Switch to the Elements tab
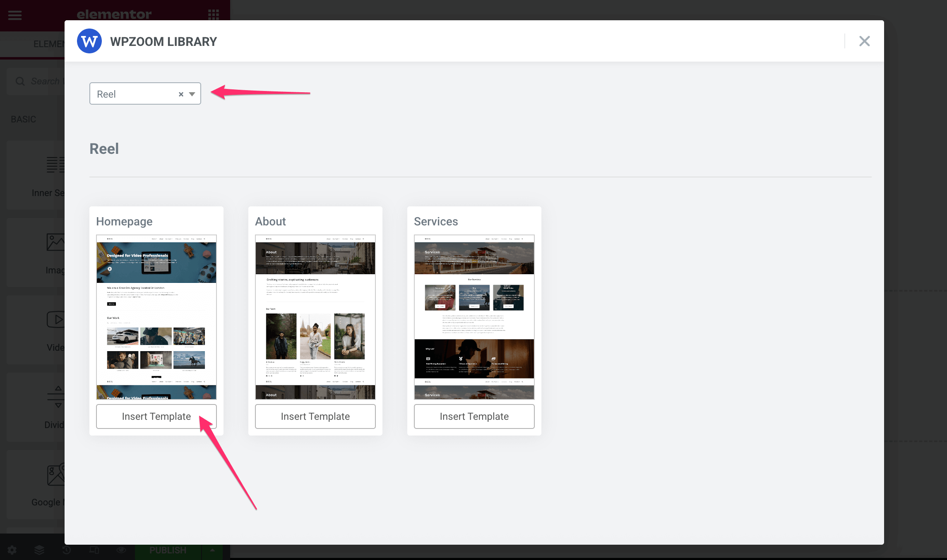This screenshot has width=947, height=560. 49,44
